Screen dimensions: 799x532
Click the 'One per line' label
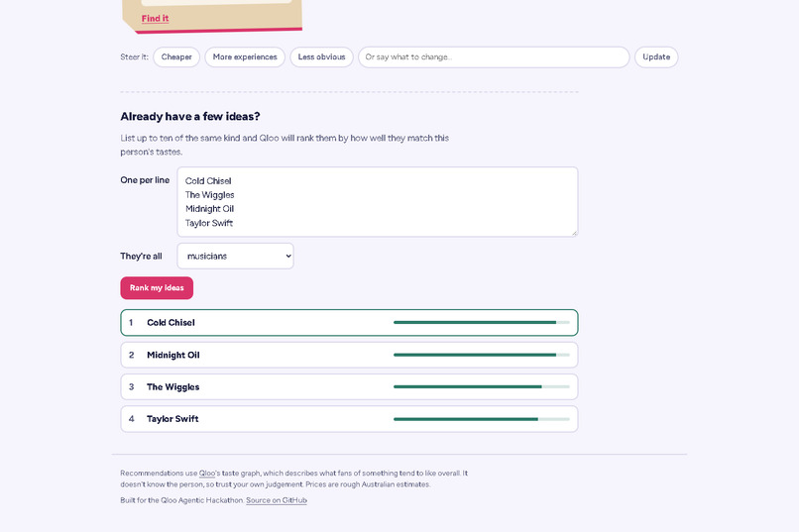pyautogui.click(x=145, y=180)
